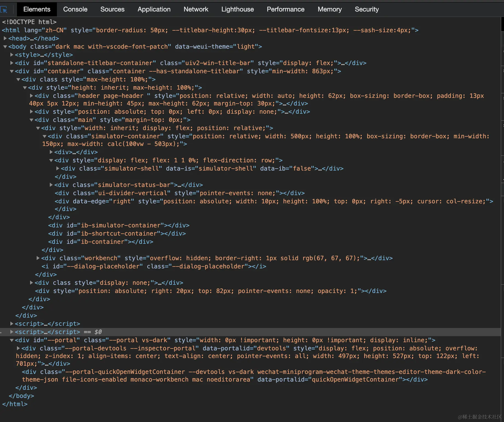
Task: Collapse the body element node
Action: tap(5, 46)
